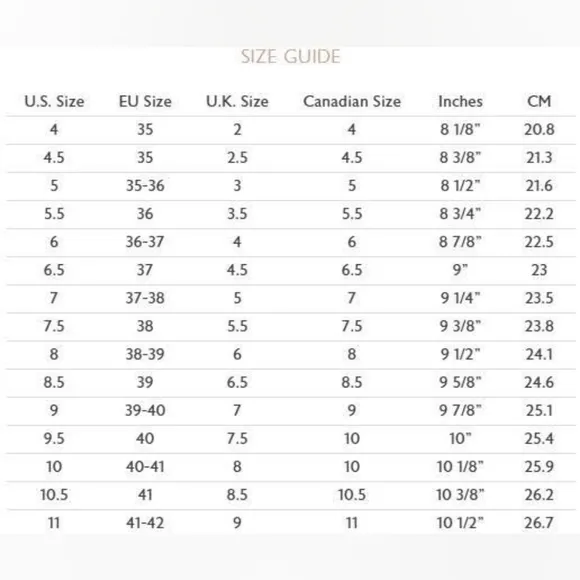Viewport: 580px width, 580px height.
Task: Click the CM column header
Action: pyautogui.click(x=539, y=101)
